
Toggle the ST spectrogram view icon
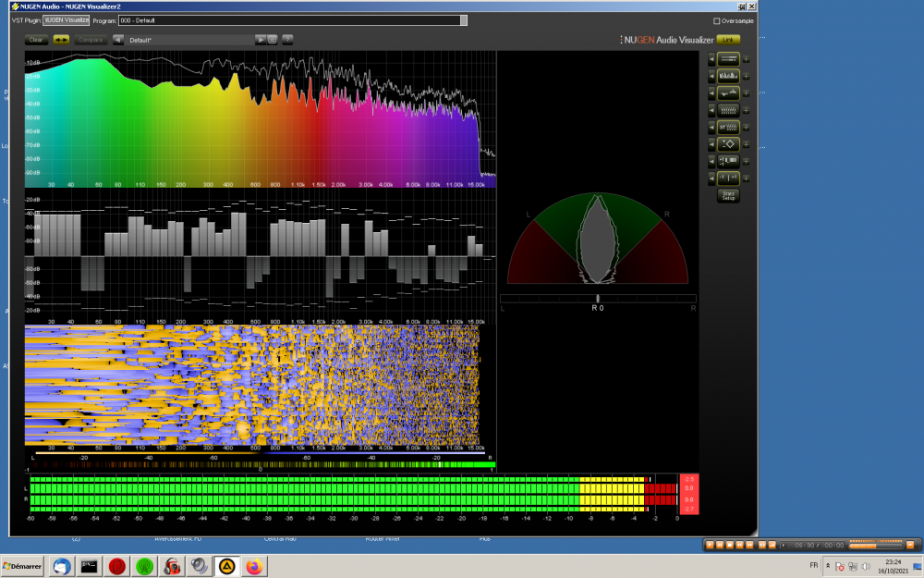728,127
